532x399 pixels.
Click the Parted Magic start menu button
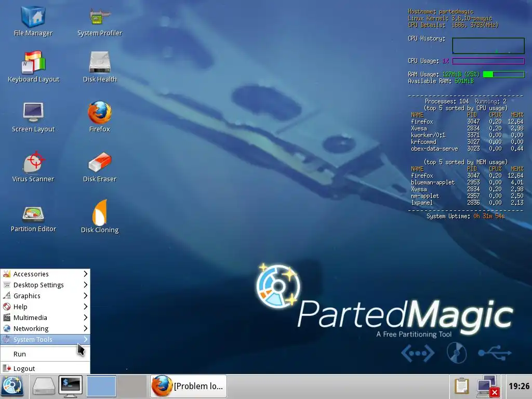tap(12, 386)
